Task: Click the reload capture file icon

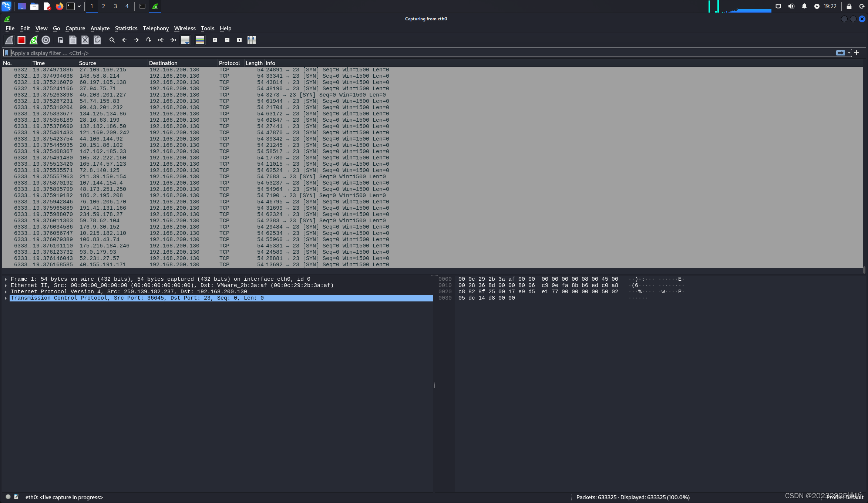Action: point(97,40)
